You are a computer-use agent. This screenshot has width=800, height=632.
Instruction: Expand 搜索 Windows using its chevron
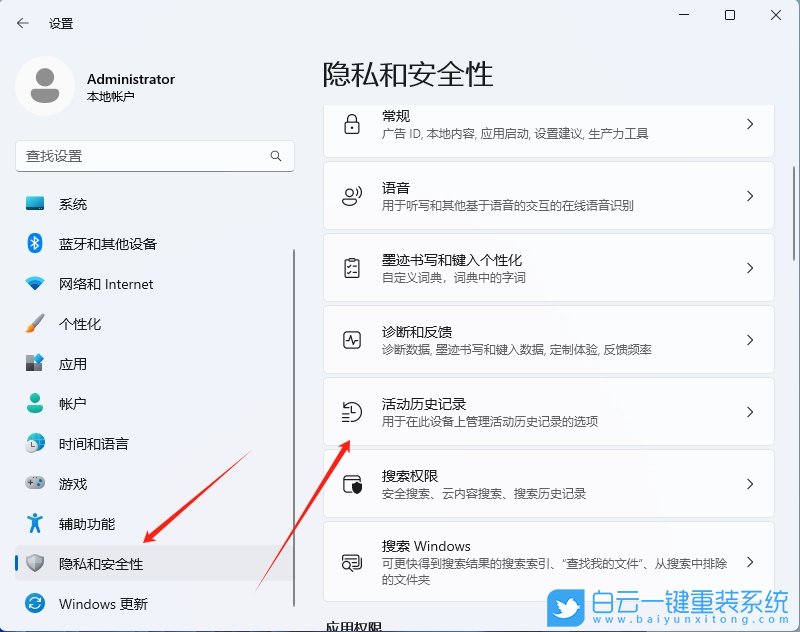click(751, 560)
